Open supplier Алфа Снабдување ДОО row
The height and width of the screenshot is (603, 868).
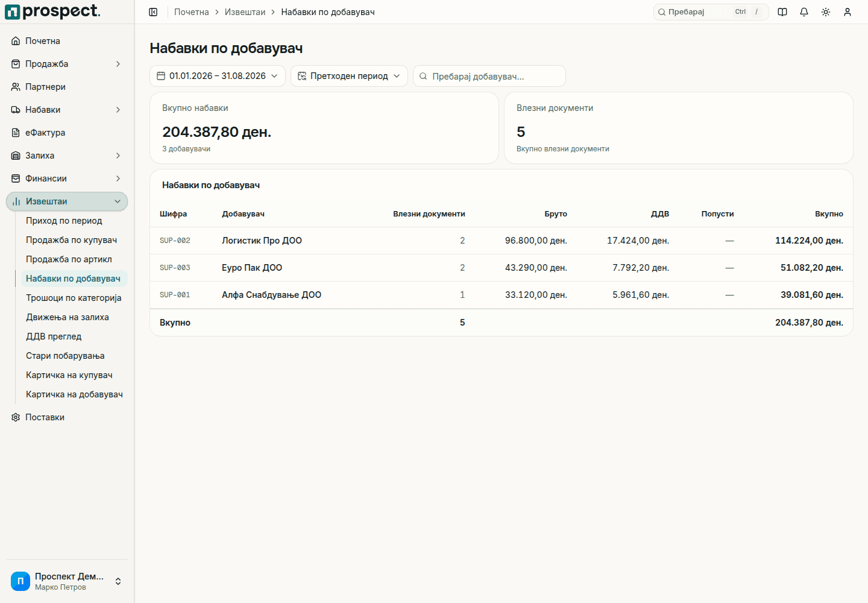502,295
